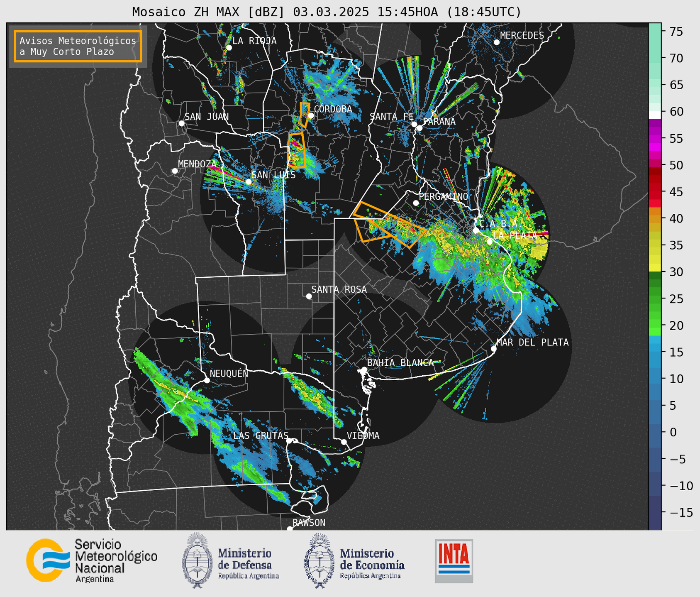
Task: Select the C.A.B.A city marker
Action: click(x=476, y=230)
